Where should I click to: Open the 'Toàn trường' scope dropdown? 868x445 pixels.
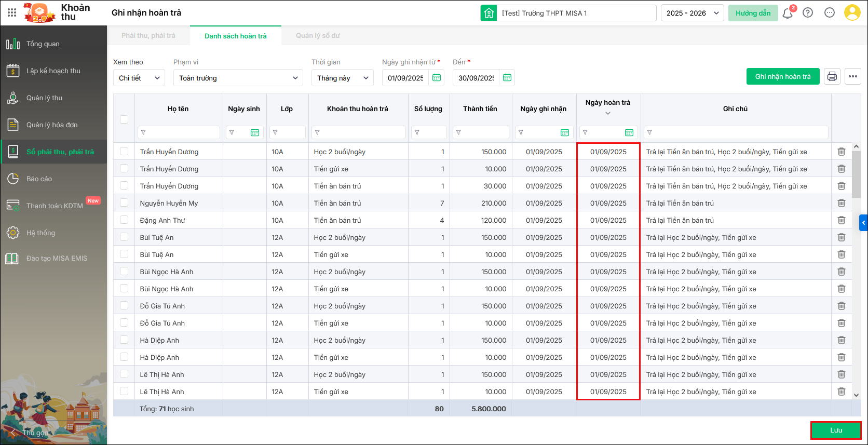pyautogui.click(x=238, y=78)
